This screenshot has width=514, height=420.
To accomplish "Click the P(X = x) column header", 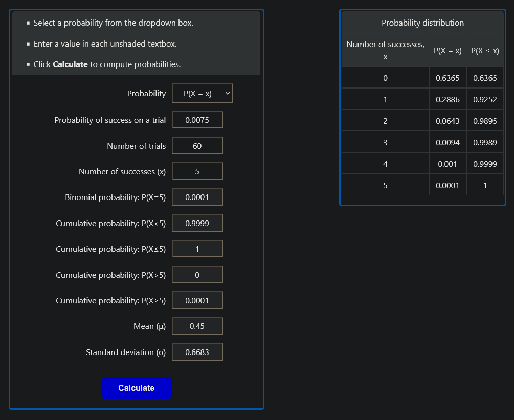I will 448,51.
